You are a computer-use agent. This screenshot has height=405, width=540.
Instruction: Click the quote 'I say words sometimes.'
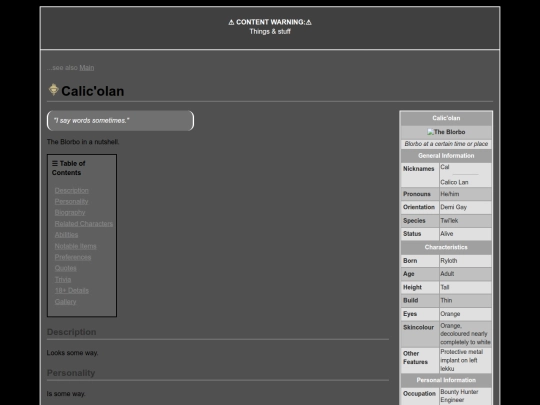(92, 121)
